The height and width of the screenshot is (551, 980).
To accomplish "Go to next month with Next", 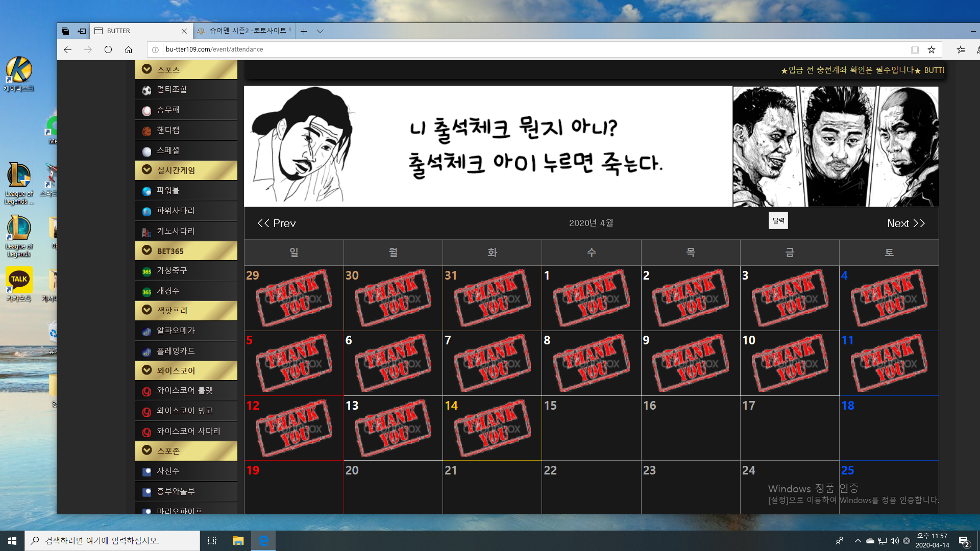I will click(x=905, y=223).
